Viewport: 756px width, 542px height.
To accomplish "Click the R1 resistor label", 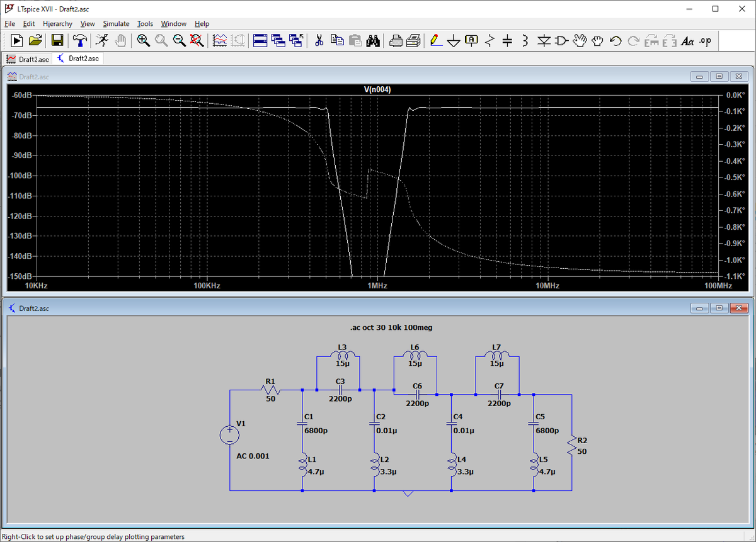I will [x=270, y=381].
